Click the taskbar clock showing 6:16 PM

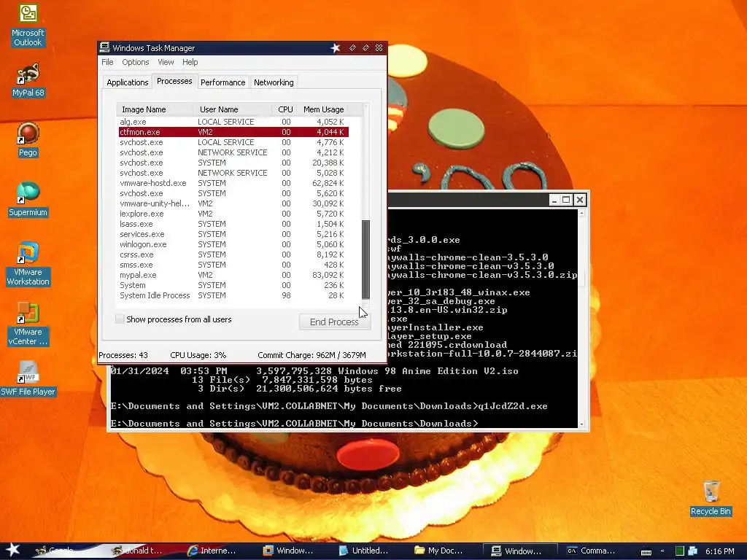pyautogui.click(x=719, y=551)
